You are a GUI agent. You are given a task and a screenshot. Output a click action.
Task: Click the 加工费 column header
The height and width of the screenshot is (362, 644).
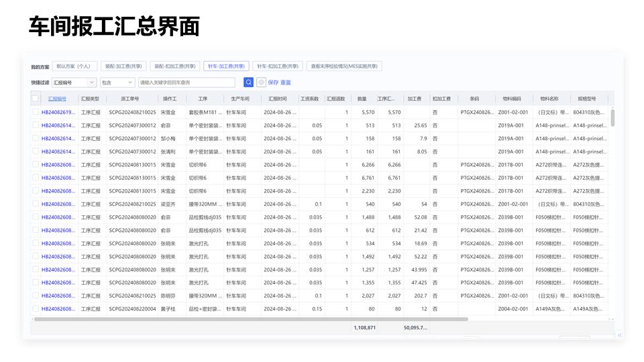(x=414, y=99)
